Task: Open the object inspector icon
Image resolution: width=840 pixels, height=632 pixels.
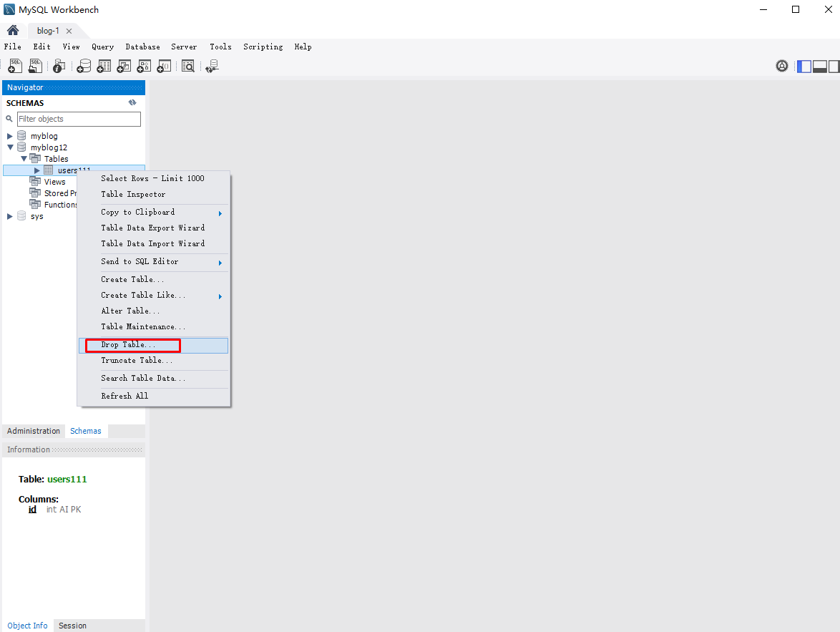Action: (x=59, y=66)
